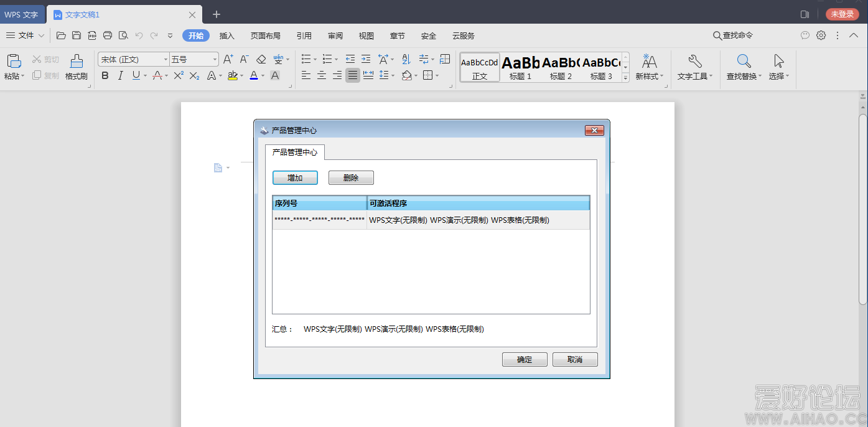Toggle justified text alignment

point(353,75)
